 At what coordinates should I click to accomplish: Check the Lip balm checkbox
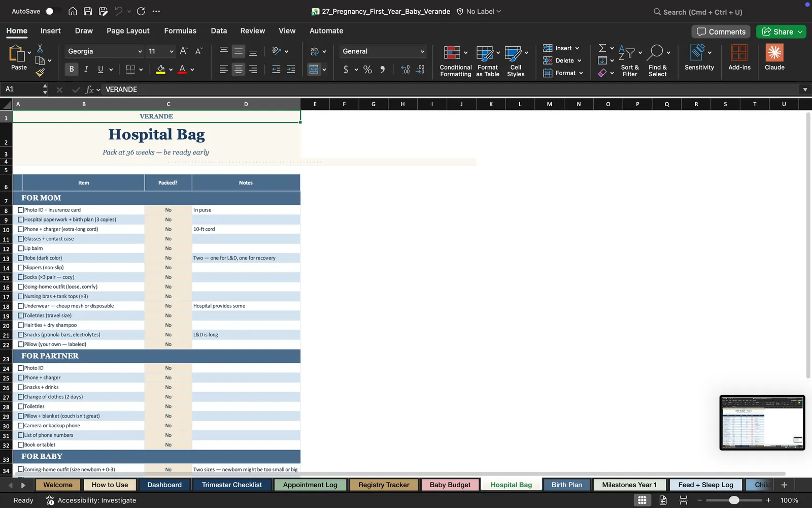click(x=21, y=248)
